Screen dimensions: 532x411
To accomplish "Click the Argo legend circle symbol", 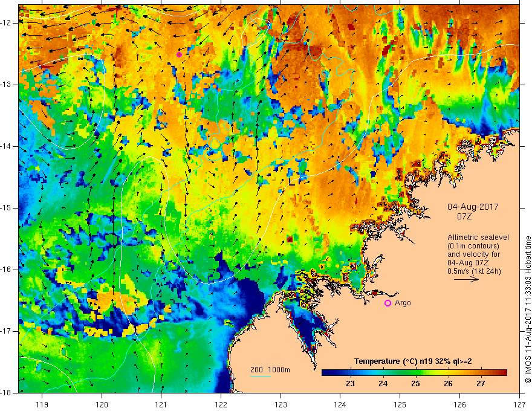I will 388,303.
